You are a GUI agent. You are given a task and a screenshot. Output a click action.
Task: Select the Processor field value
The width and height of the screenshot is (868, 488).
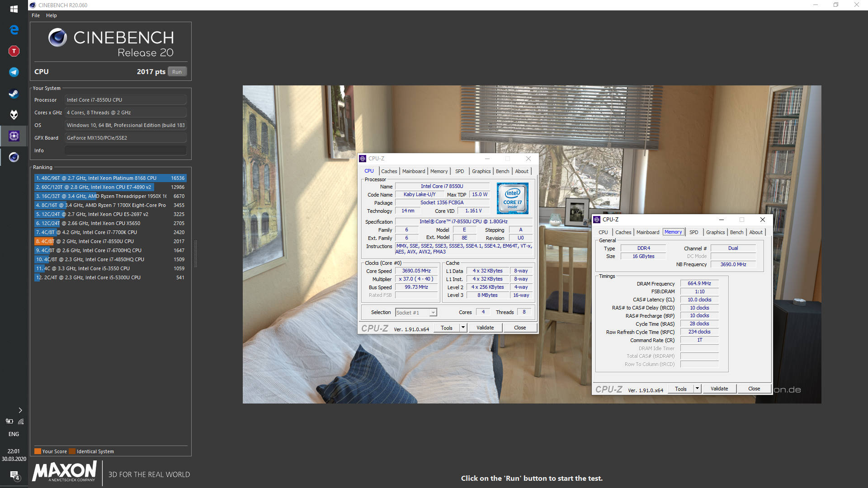[x=125, y=100]
